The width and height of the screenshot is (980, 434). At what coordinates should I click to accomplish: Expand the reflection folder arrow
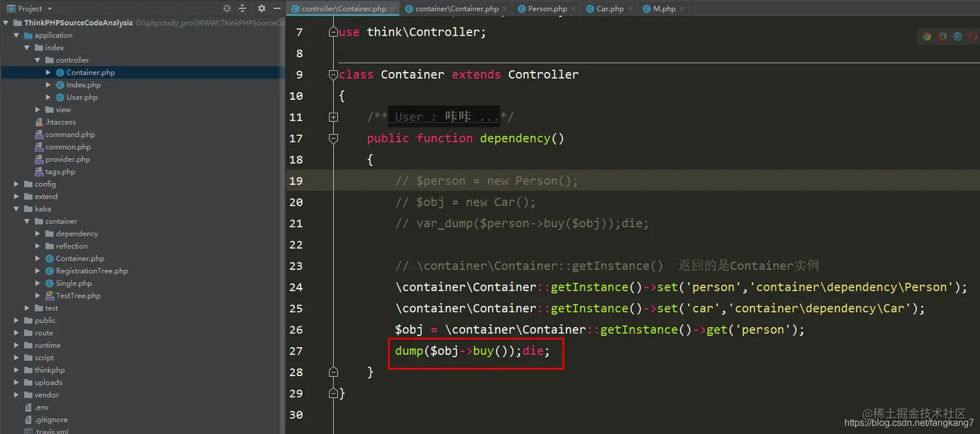38,246
